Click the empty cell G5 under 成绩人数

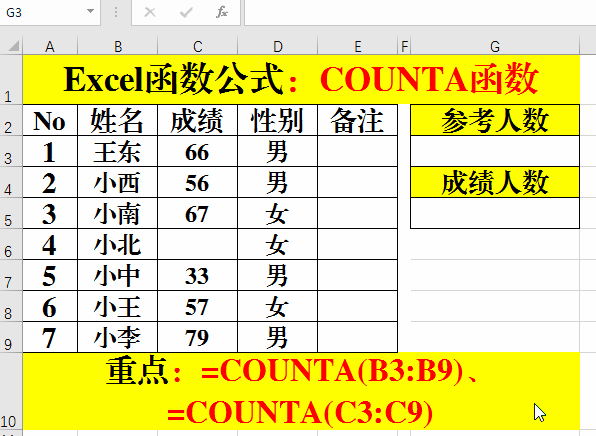[x=495, y=213]
